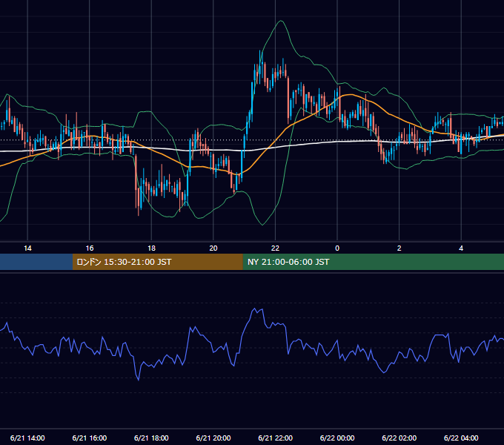Image resolution: width=504 pixels, height=445 pixels.
Task: Click the 14 hour axis label
Action: click(27, 248)
